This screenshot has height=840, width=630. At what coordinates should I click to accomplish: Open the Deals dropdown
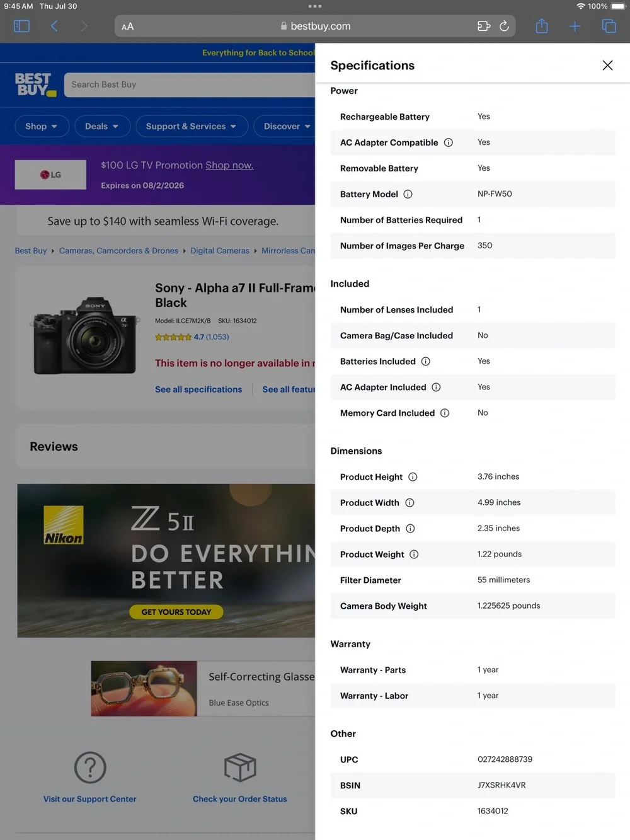pyautogui.click(x=102, y=126)
